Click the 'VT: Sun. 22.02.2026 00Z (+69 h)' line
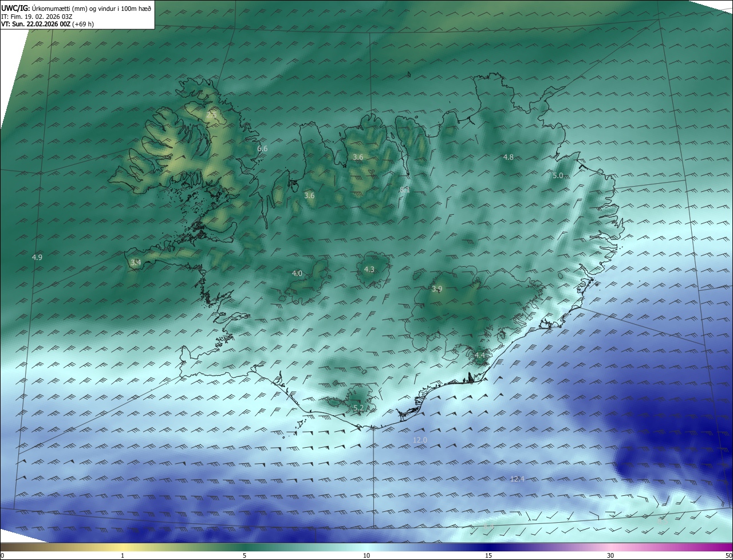Image resolution: width=733 pixels, height=560 pixels. click(x=48, y=24)
